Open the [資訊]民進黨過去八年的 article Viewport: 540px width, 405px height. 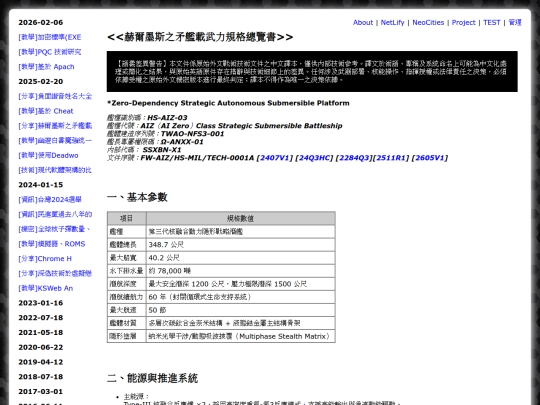[x=55, y=214]
